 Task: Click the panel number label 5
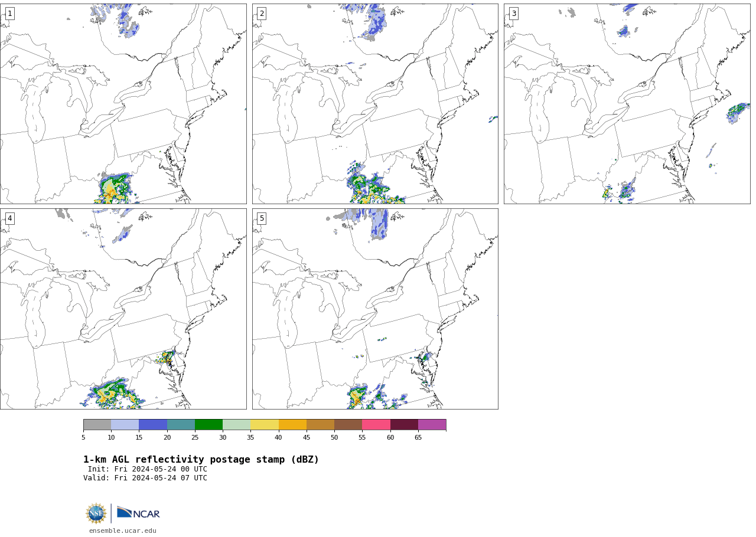[262, 218]
